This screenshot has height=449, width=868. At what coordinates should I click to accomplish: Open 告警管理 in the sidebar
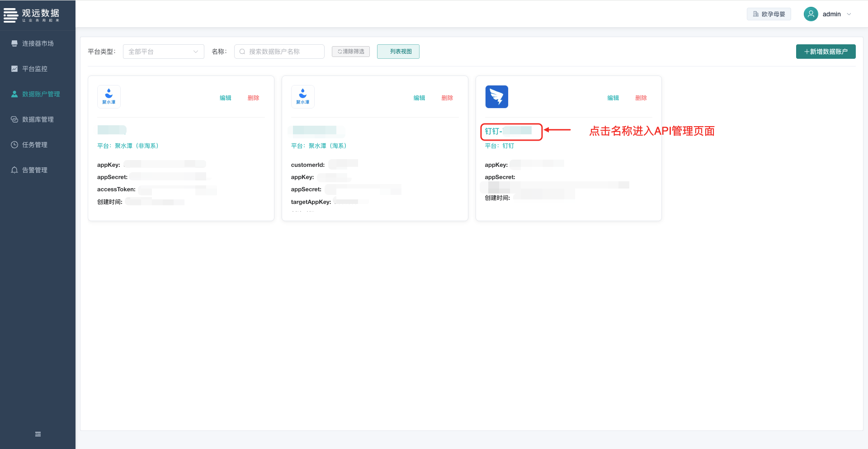click(34, 170)
